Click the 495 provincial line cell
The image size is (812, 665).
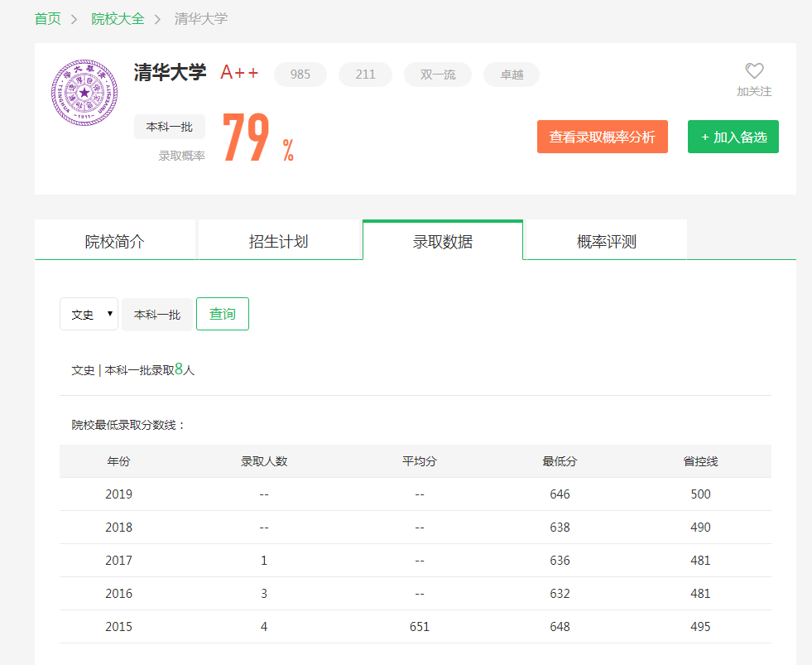(700, 627)
